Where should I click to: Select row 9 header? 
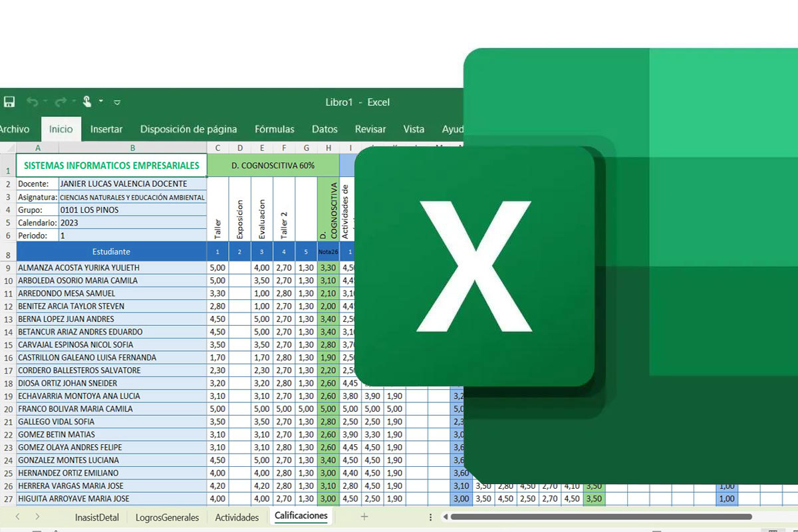pos(8,267)
